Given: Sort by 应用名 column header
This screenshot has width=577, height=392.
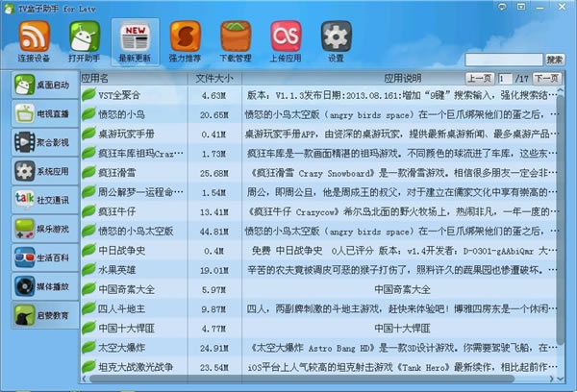Looking at the screenshot, I should 134,79.
